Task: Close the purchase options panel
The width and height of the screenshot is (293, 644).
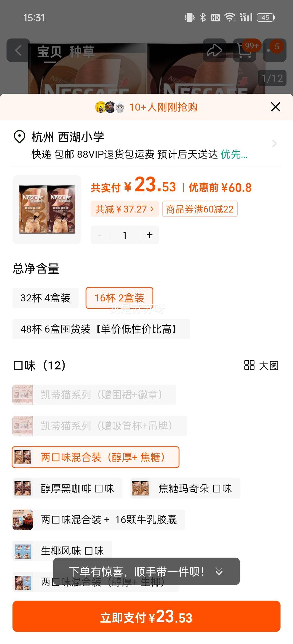Action: [275, 107]
